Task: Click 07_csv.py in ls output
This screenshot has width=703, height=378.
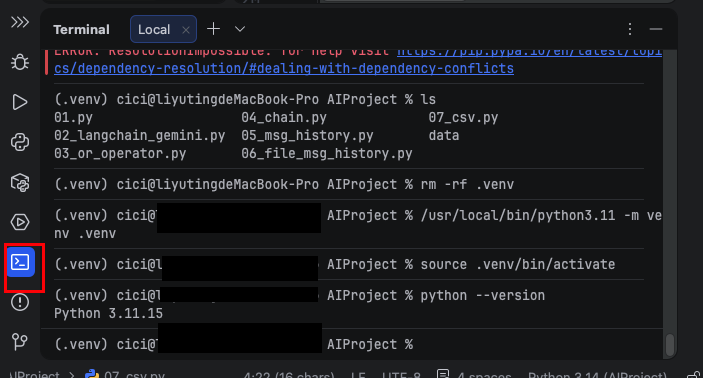Action: coord(463,117)
